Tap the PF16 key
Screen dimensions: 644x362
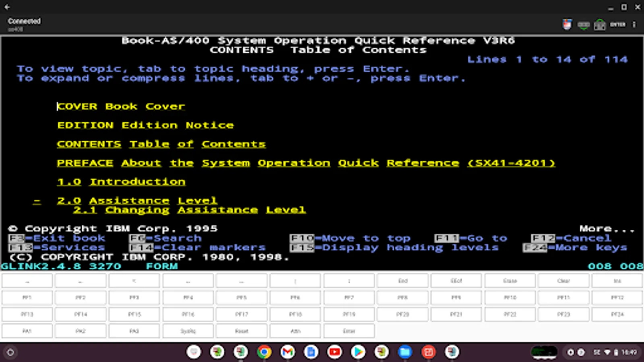pyautogui.click(x=188, y=314)
